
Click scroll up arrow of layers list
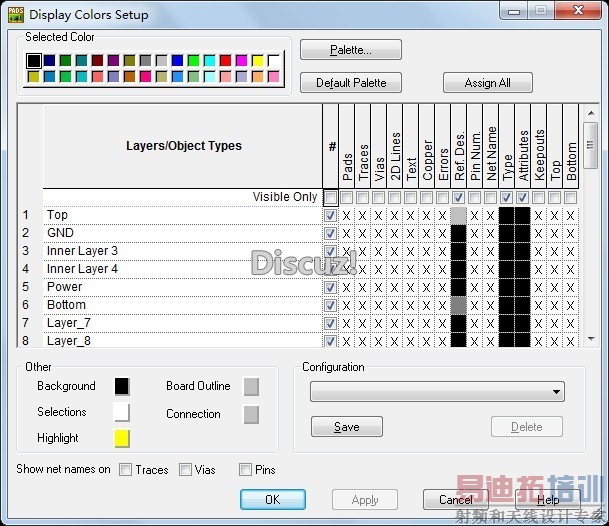tap(591, 113)
